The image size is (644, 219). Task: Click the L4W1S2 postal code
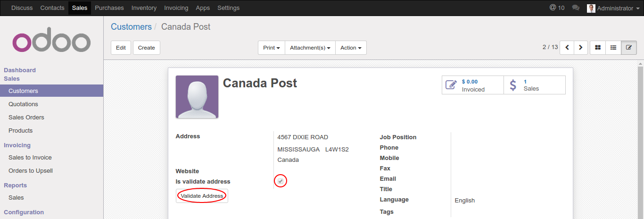(x=337, y=149)
